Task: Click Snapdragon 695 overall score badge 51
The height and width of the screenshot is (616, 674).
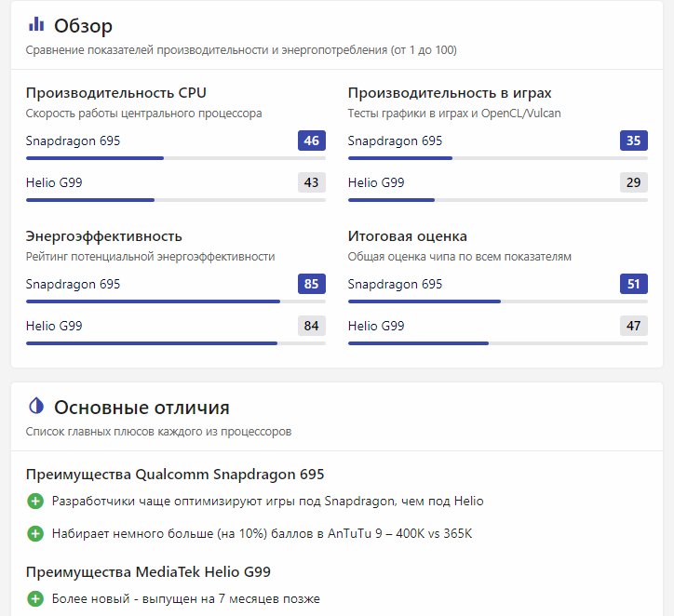Action: (633, 285)
